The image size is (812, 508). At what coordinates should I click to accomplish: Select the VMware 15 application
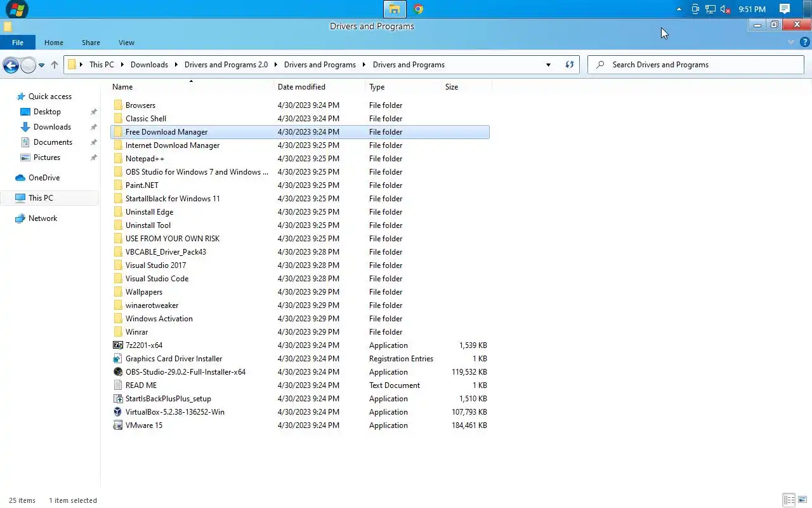(x=144, y=425)
